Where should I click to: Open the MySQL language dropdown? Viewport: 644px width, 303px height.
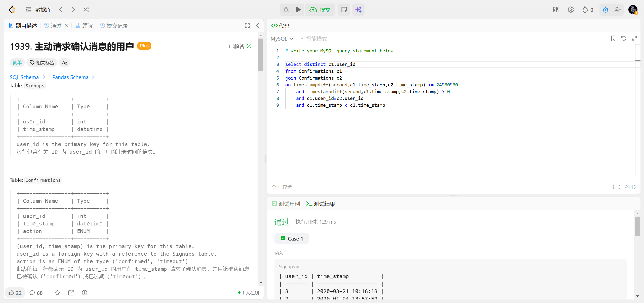point(282,39)
